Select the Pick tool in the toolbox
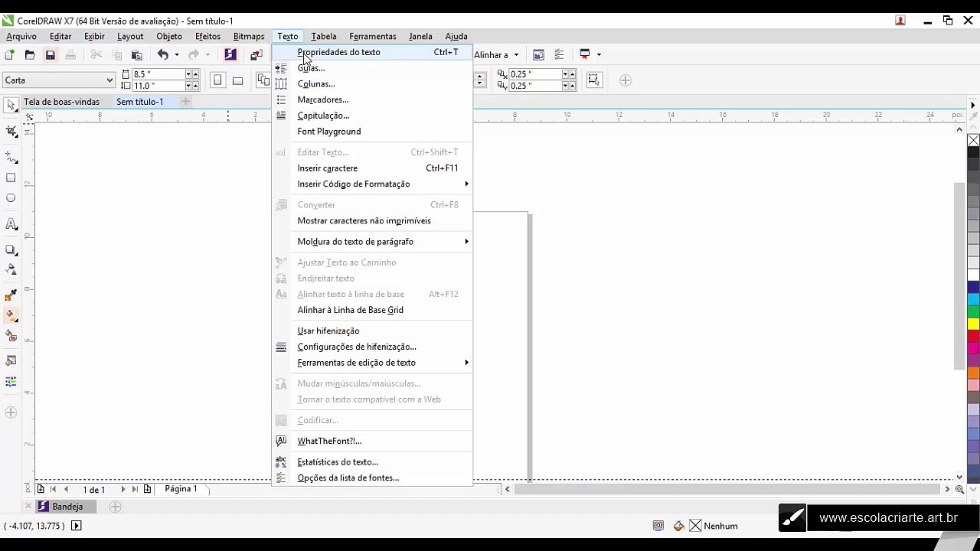 [11, 106]
